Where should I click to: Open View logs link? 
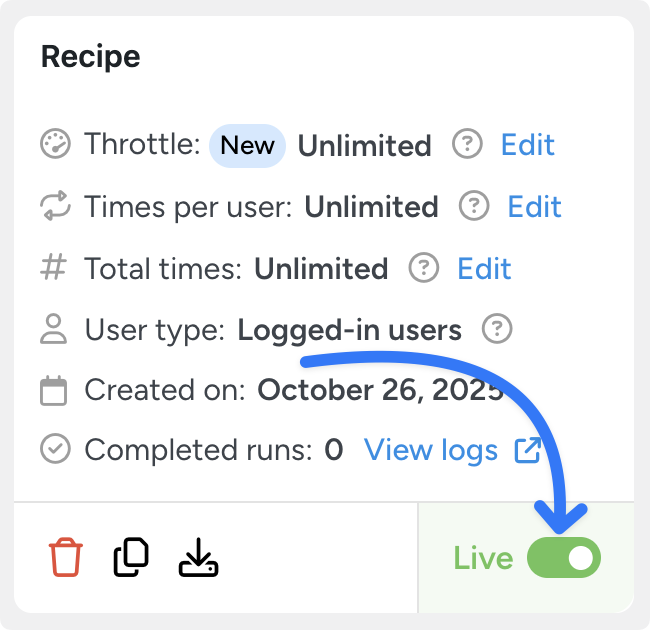coord(431,451)
